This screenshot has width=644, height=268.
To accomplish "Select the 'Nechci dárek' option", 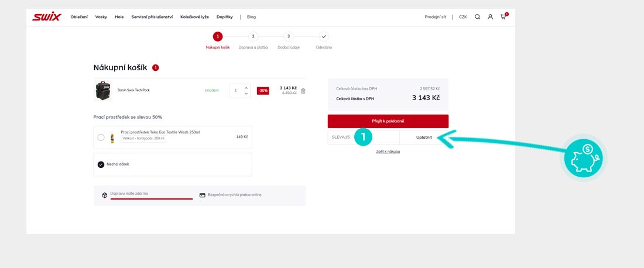I will click(101, 164).
